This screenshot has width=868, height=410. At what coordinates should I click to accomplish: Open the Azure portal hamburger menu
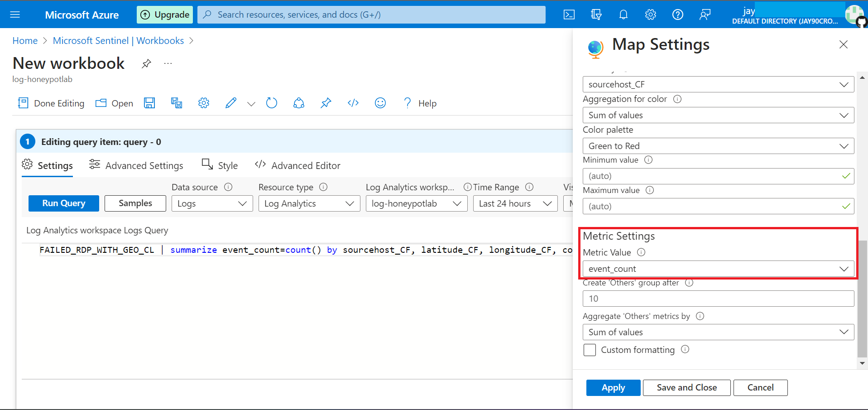(x=15, y=14)
